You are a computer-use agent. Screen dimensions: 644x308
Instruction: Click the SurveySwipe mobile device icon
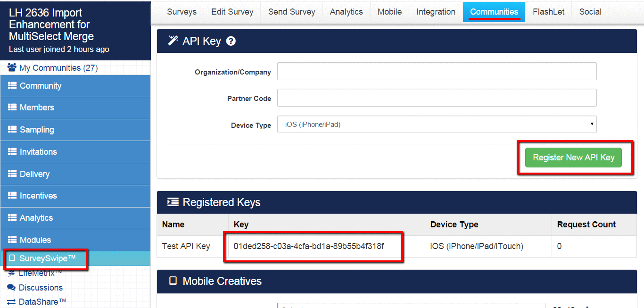(12, 258)
